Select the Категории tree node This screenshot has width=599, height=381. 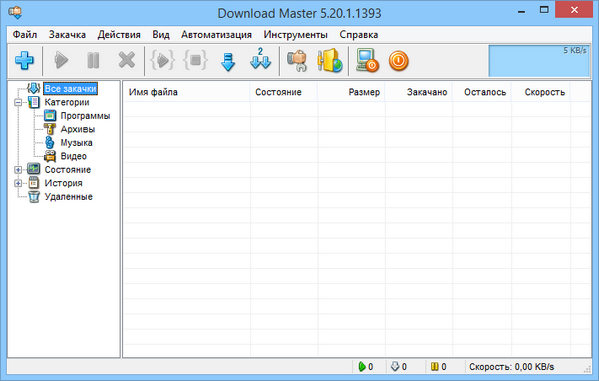67,102
